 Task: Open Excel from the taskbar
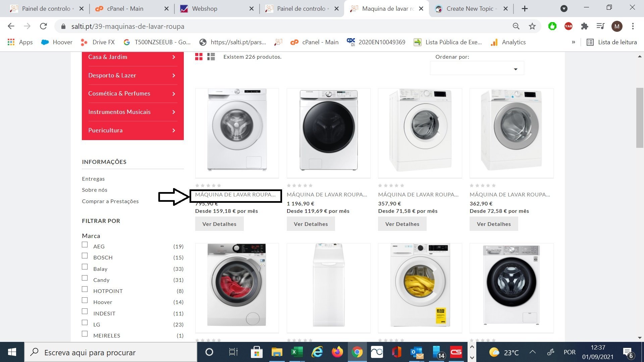pos(297,352)
